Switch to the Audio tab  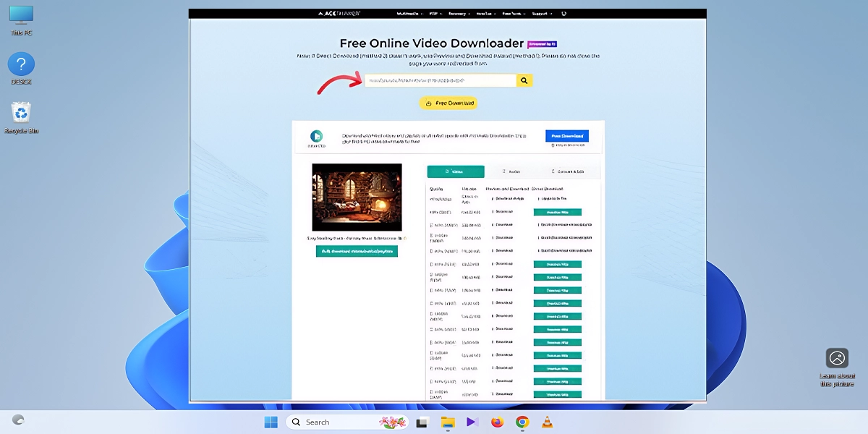point(512,171)
